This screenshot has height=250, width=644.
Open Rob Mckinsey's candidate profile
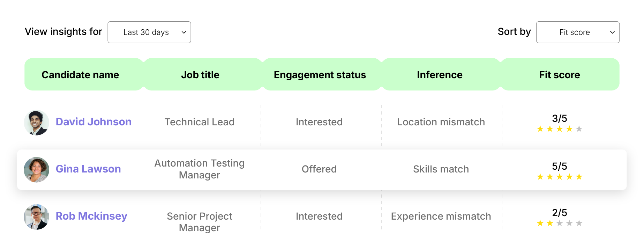pyautogui.click(x=91, y=216)
